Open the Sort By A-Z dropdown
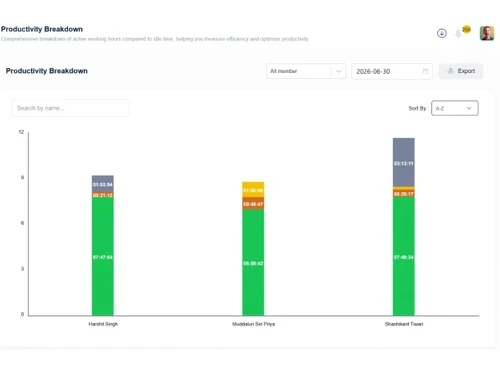The width and height of the screenshot is (500, 375). [x=455, y=108]
